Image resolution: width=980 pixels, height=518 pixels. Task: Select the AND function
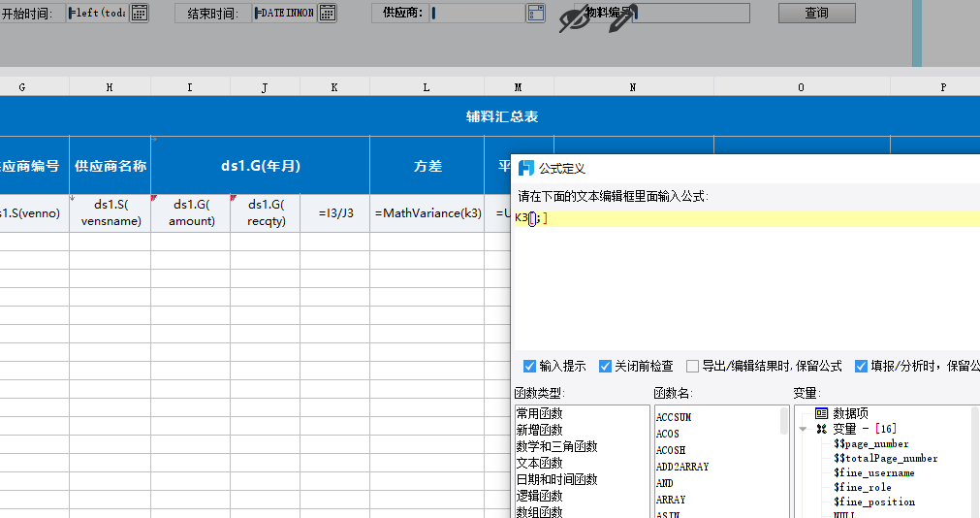(x=664, y=483)
